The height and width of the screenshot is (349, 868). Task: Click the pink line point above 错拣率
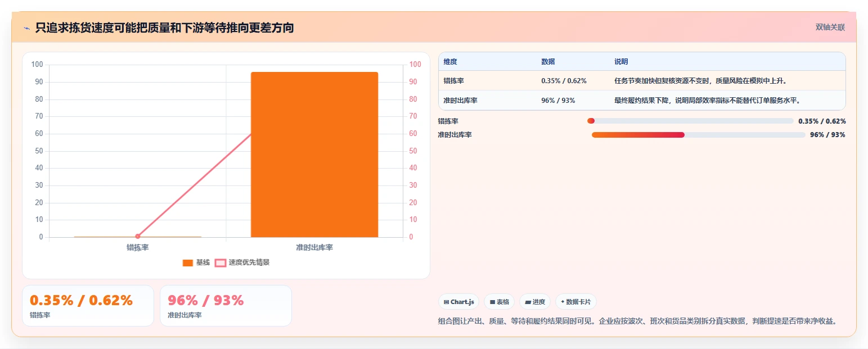click(138, 236)
